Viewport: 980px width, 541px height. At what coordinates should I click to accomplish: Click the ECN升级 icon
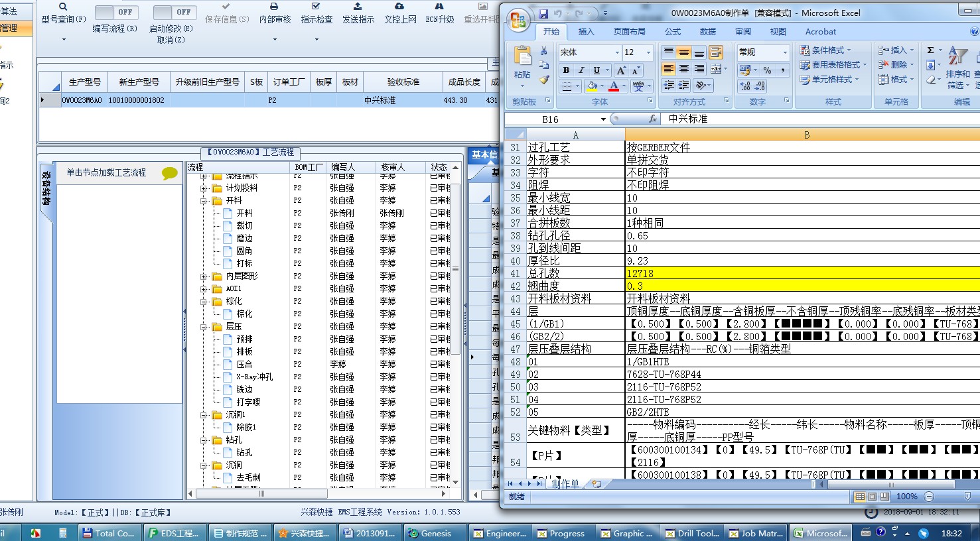439,7
